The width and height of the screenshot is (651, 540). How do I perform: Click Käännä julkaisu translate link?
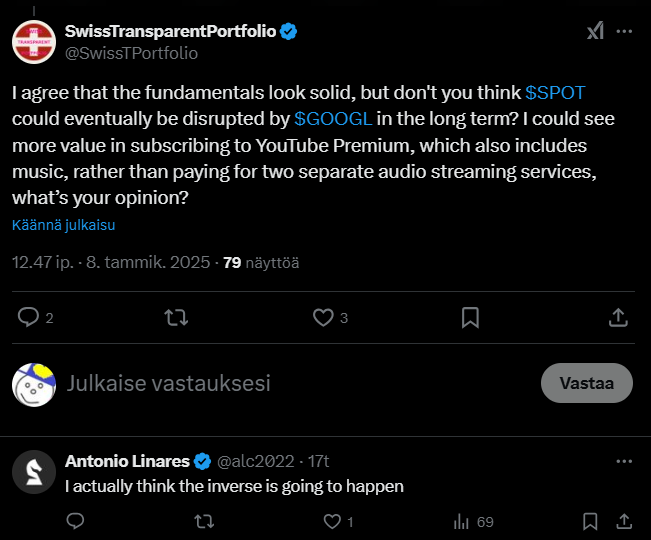(63, 225)
